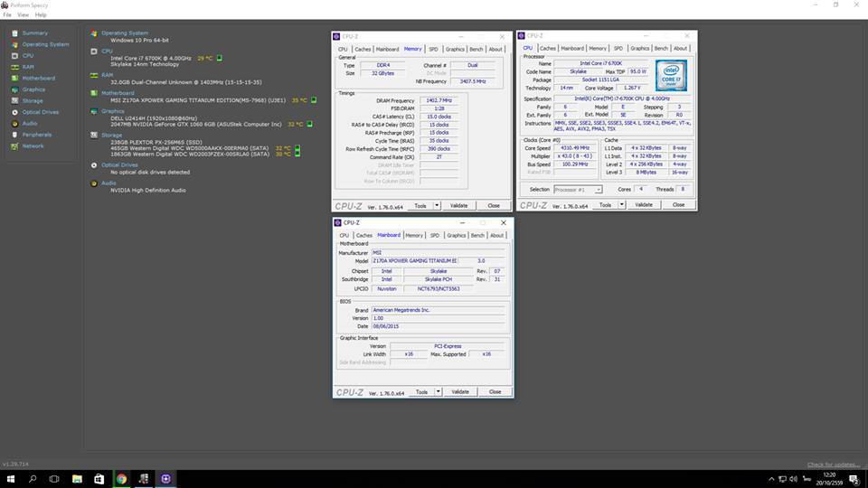
Task: Open the Audio sidebar icon in Speccy
Action: (x=15, y=124)
